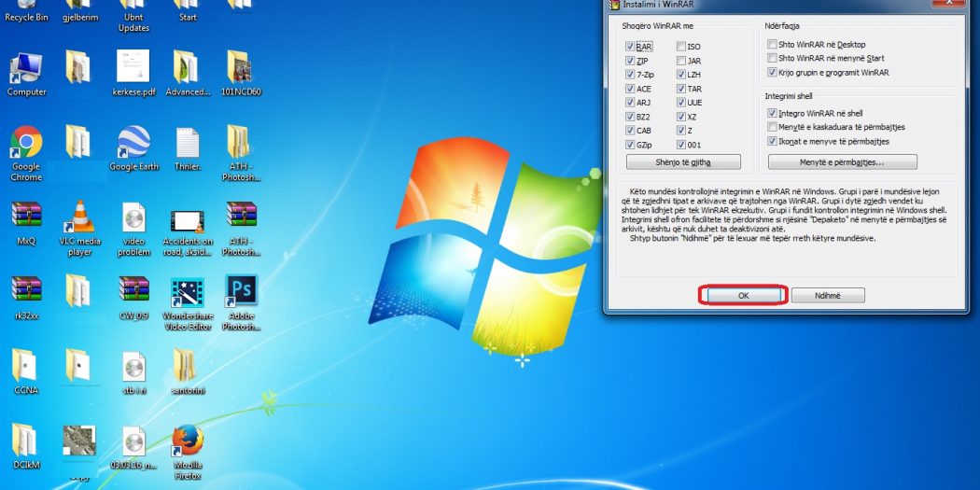
Task: Open the Google Earth shortcut
Action: [x=133, y=148]
